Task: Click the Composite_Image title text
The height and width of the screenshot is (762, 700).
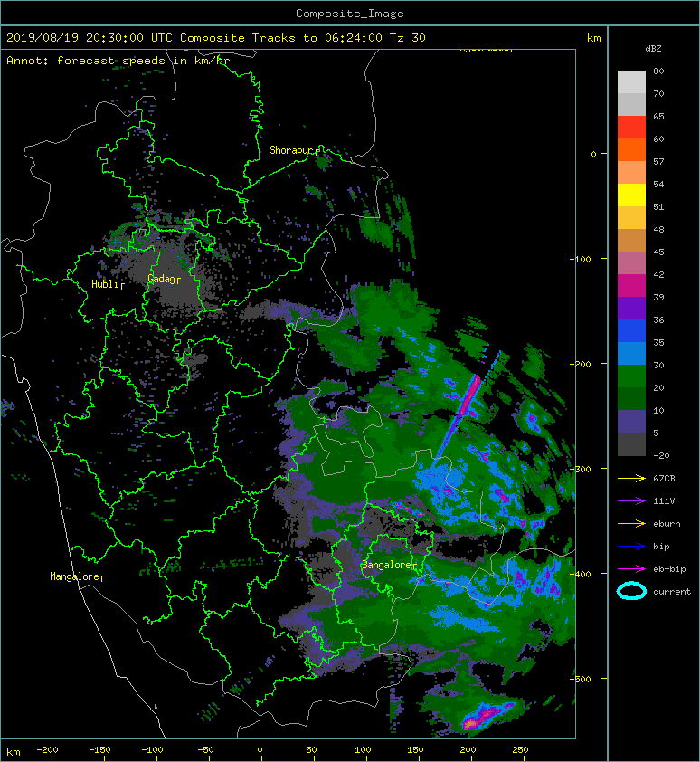Action: [350, 14]
